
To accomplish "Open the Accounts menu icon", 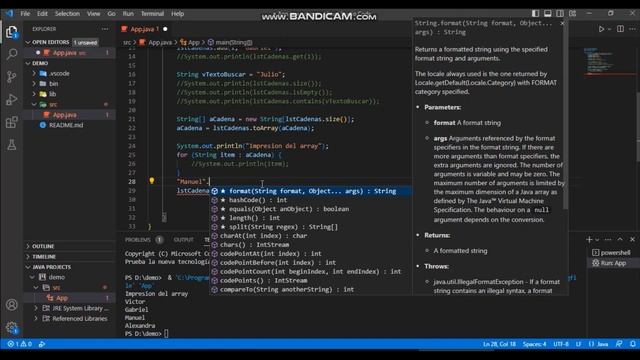I will click(x=11, y=304).
